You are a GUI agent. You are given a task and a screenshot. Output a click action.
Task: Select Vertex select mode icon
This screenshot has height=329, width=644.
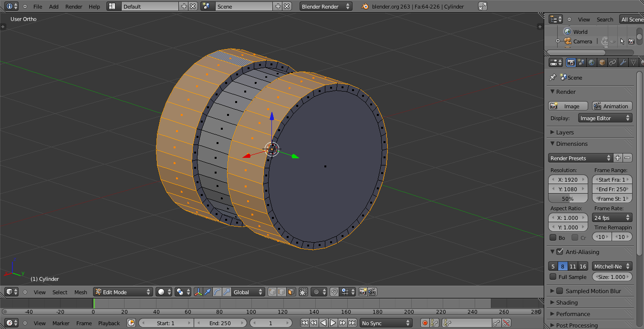pyautogui.click(x=272, y=292)
